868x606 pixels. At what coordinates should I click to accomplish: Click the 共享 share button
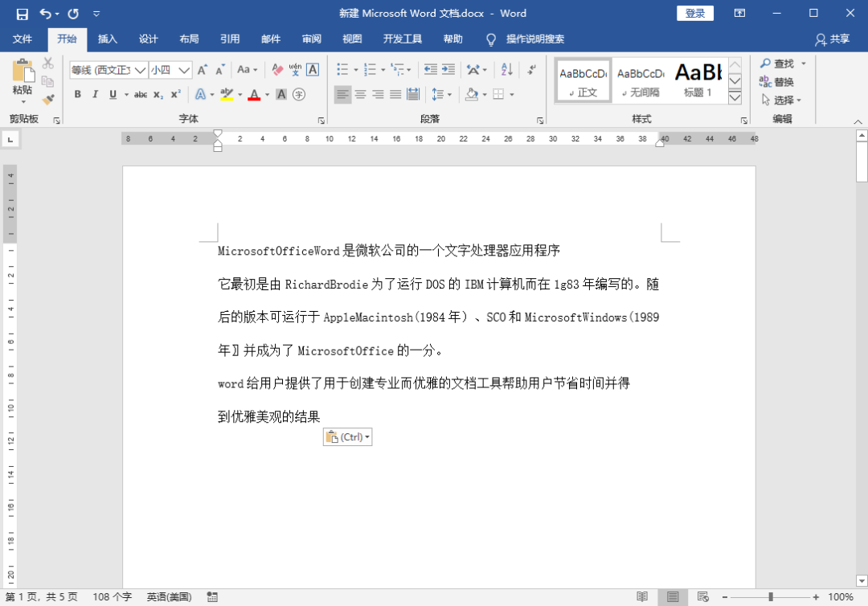click(833, 39)
